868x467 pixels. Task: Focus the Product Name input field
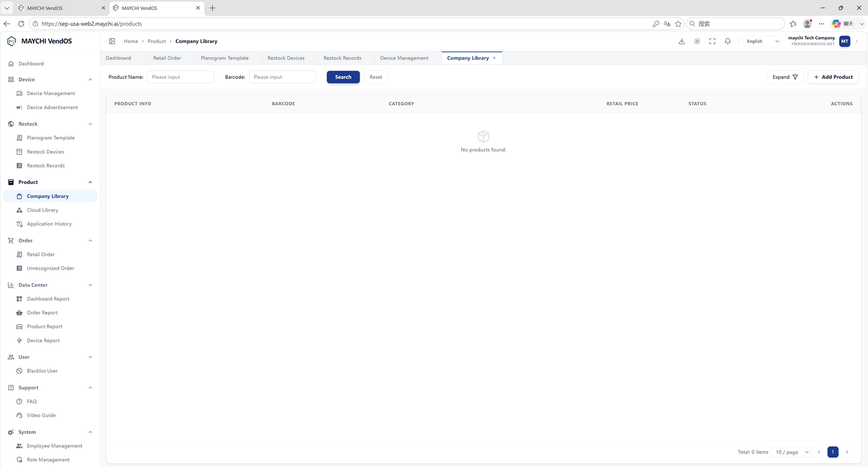click(181, 77)
